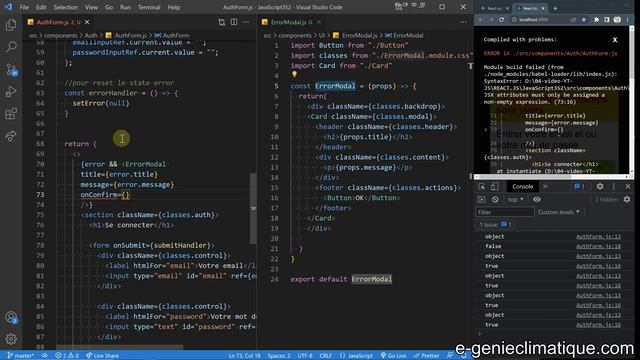
Task: Open Live Share panel in activity bar
Action: pyautogui.click(x=11, y=136)
